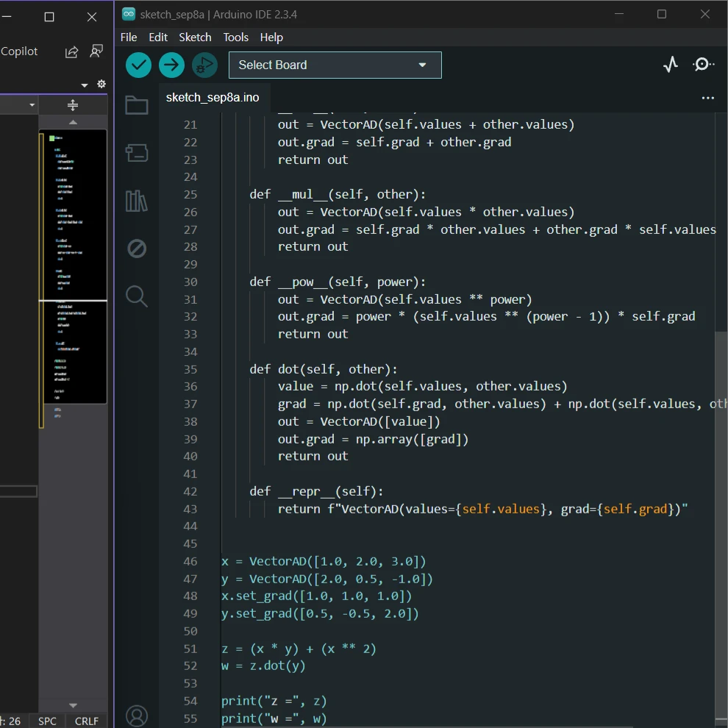728x728 pixels.
Task: Click the f-string return line on line 43
Action: point(483,509)
